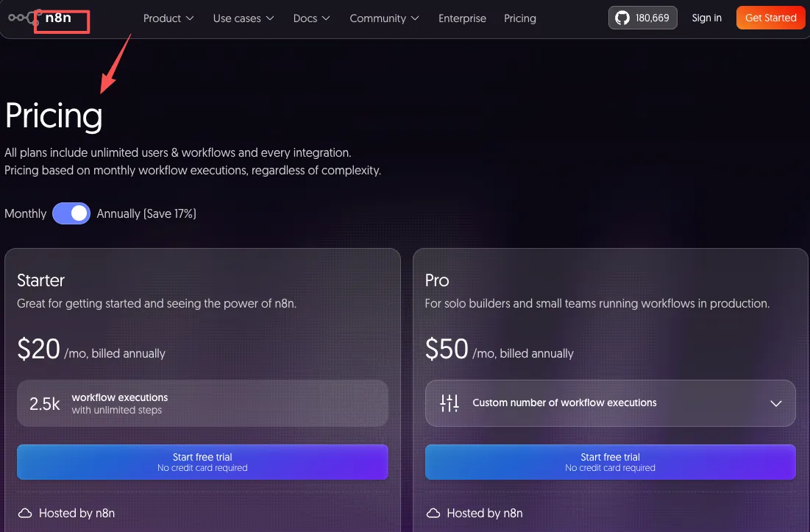Start free trial for Pro plan
810x532 pixels.
[610, 462]
